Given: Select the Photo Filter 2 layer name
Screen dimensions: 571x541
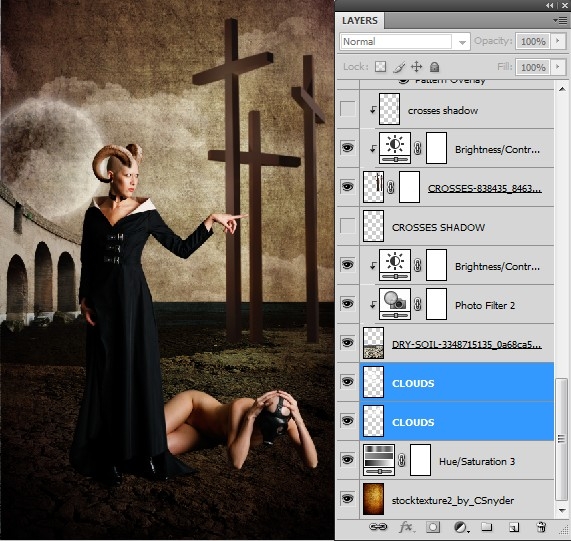Looking at the screenshot, I should pos(485,305).
